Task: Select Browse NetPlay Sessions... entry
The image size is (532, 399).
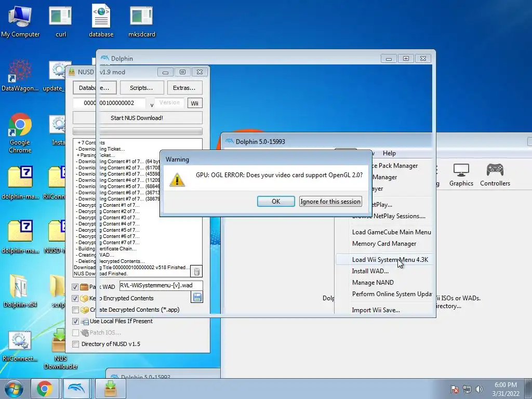Action: point(389,216)
